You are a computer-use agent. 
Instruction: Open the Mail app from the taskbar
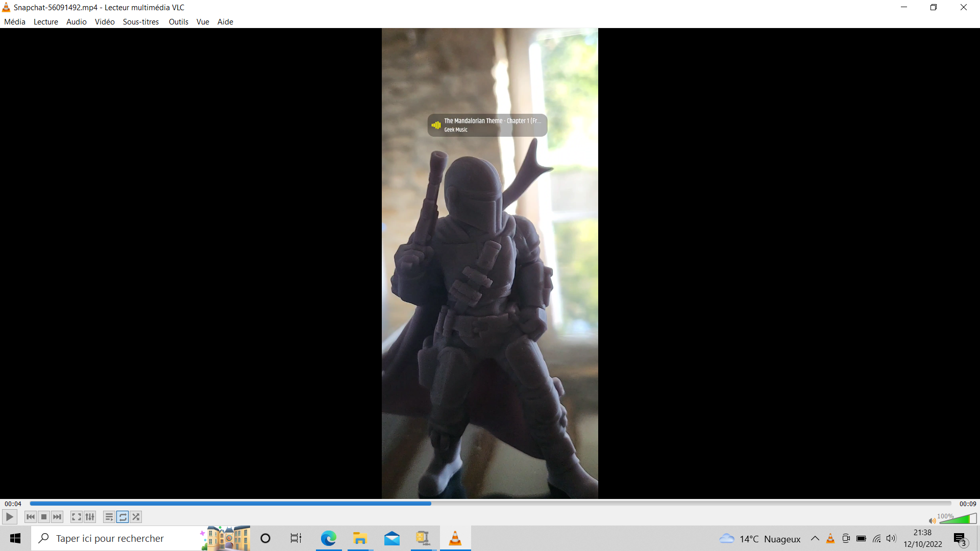point(392,538)
